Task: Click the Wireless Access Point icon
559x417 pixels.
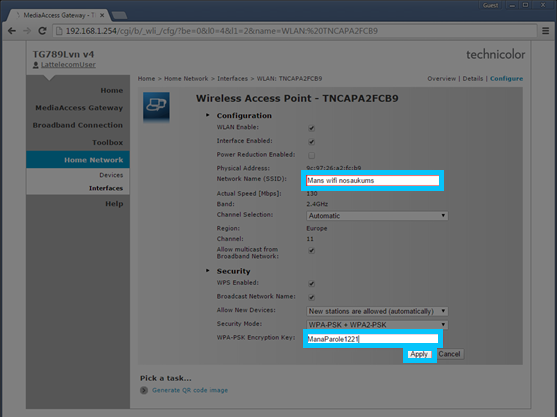Action: tap(156, 106)
